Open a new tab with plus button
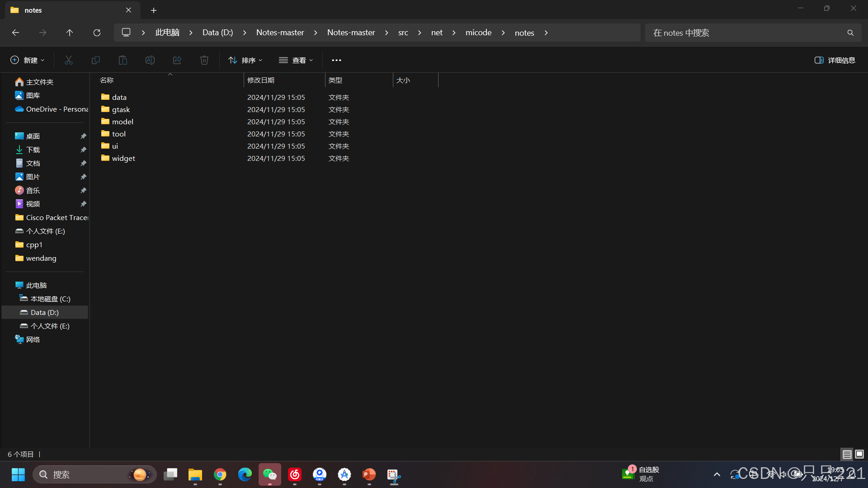Screen dimensions: 868x488 154,10
